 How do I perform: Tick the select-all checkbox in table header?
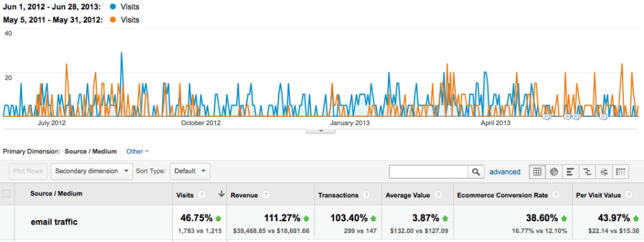(x=6, y=194)
